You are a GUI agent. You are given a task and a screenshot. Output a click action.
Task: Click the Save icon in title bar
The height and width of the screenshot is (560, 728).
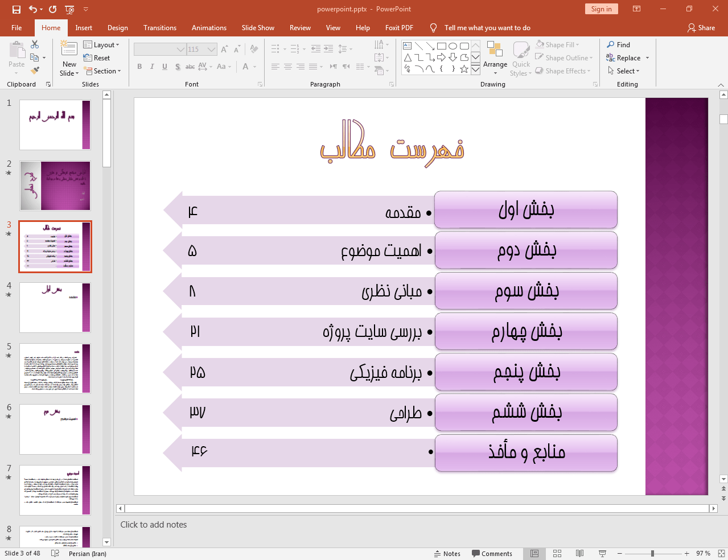pos(16,9)
